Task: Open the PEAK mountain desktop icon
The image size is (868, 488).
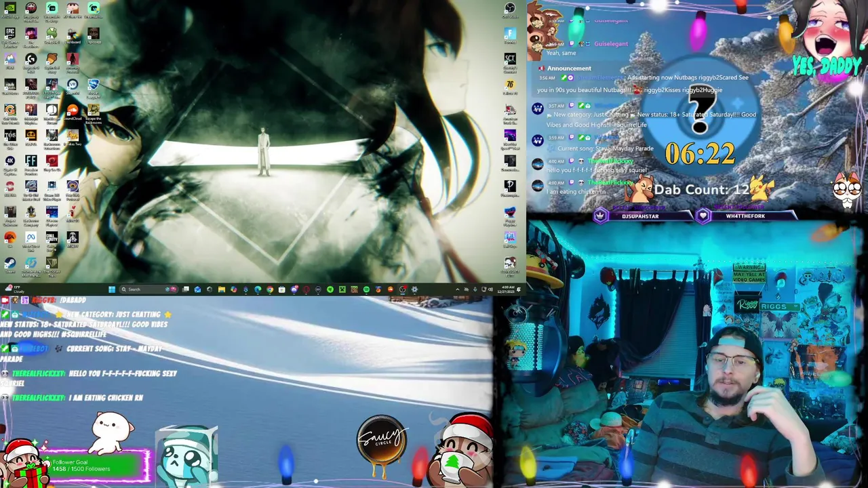Action: point(10,60)
